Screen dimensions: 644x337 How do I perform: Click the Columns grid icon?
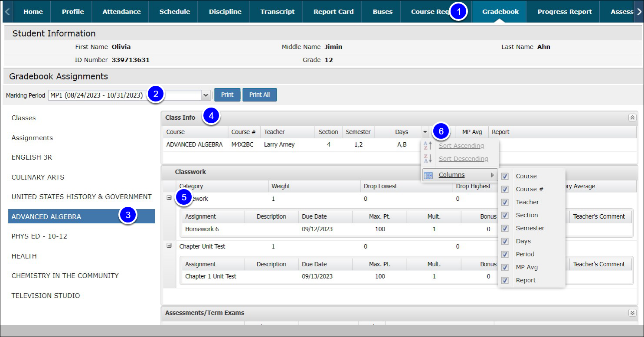[428, 175]
